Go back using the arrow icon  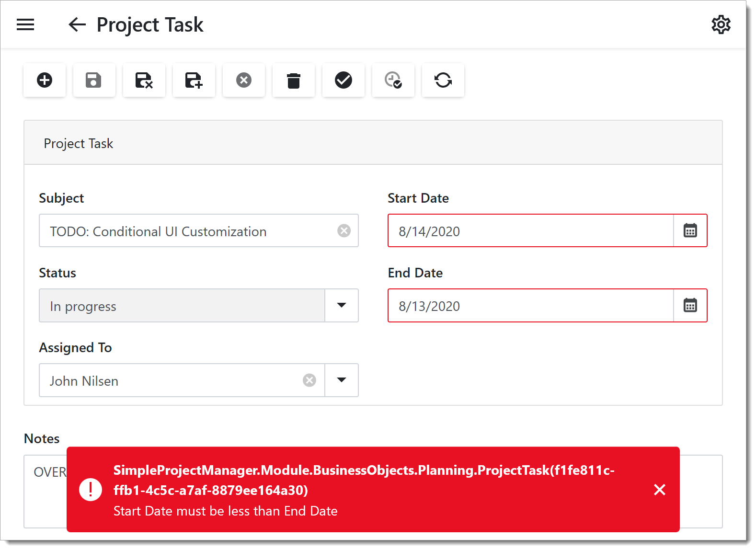[77, 24]
